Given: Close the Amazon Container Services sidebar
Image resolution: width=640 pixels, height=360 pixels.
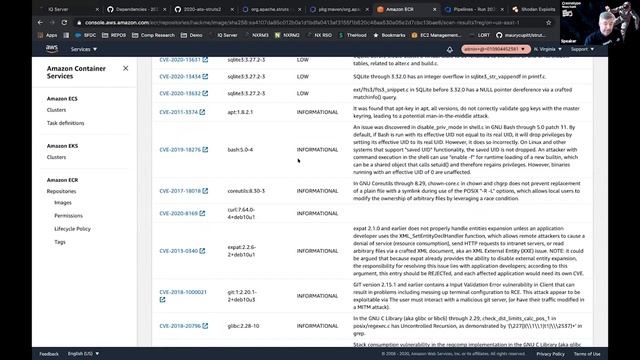Looking at the screenshot, I should (126, 68).
